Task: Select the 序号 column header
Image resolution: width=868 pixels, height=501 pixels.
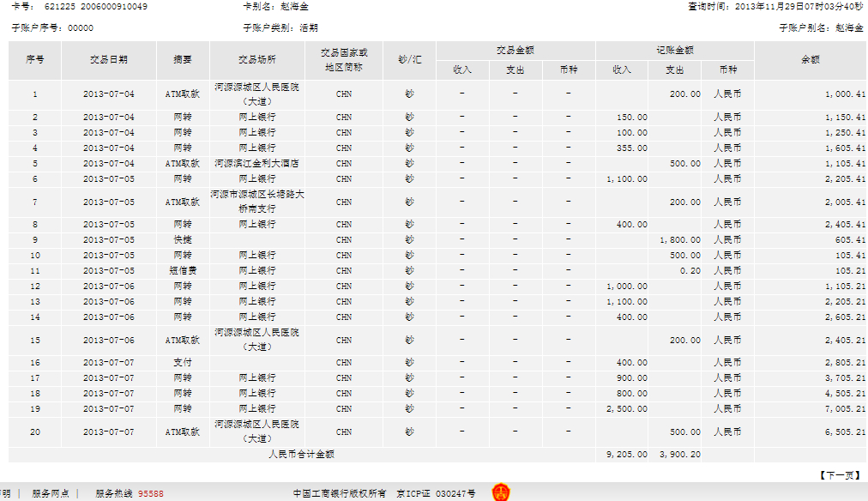Action: coord(35,60)
